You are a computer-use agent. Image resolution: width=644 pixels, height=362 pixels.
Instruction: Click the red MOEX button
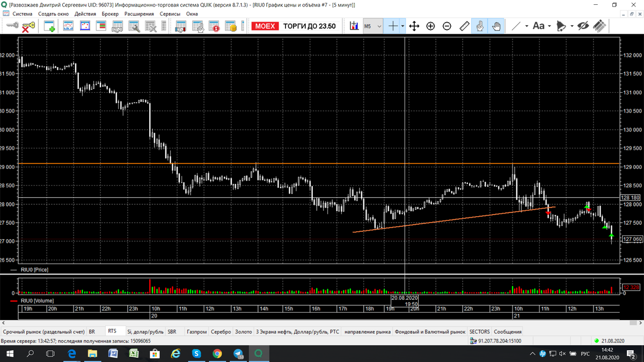(265, 26)
